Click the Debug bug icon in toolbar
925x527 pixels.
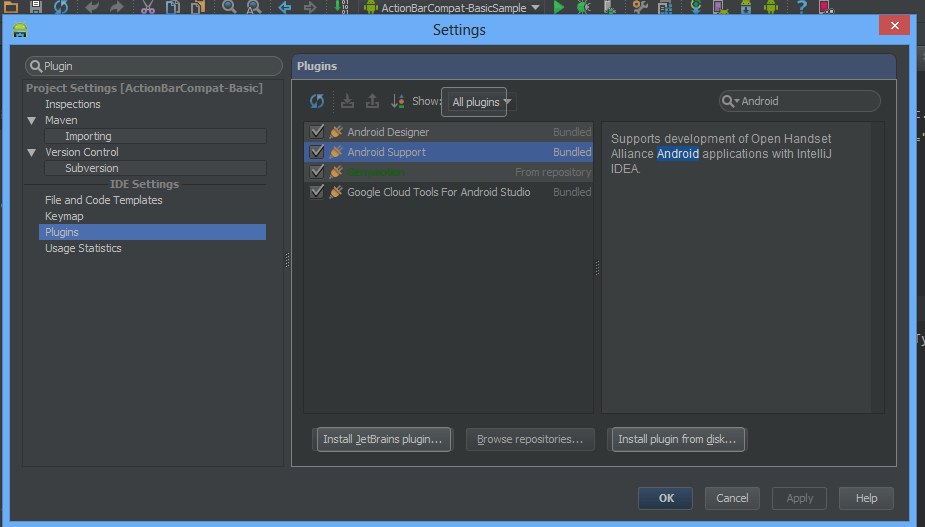pyautogui.click(x=582, y=8)
